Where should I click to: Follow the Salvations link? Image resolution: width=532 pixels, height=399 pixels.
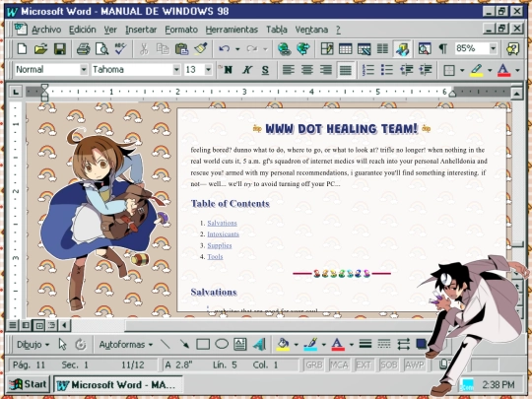click(223, 223)
